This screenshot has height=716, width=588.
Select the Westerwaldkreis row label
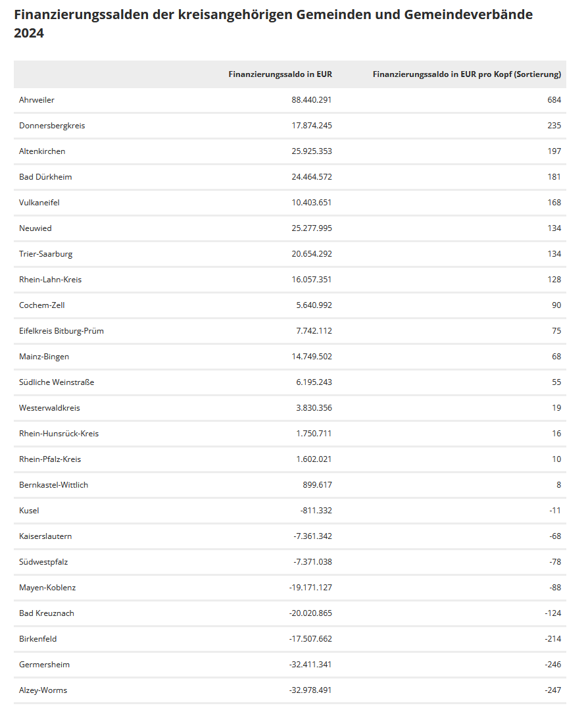(x=49, y=408)
